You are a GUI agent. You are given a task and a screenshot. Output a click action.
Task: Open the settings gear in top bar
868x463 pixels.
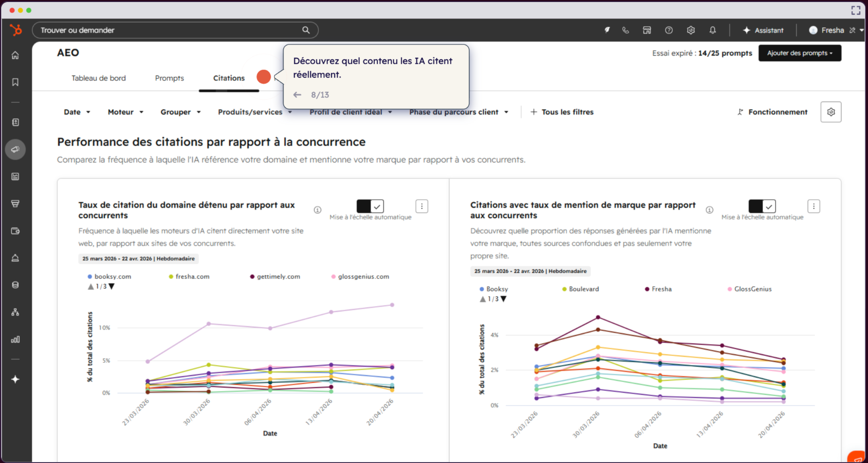[x=690, y=30]
